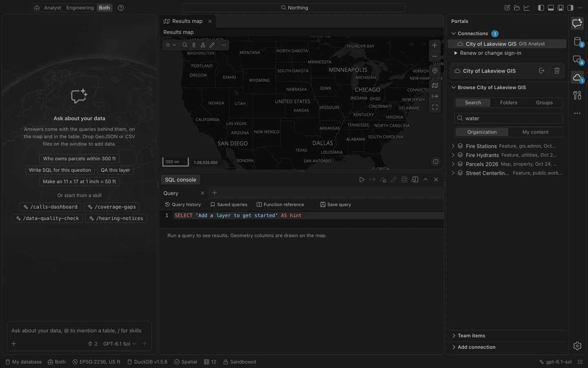The width and height of the screenshot is (588, 368).
Task: Click the pencil draw tool on map toolbar
Action: pos(212,45)
